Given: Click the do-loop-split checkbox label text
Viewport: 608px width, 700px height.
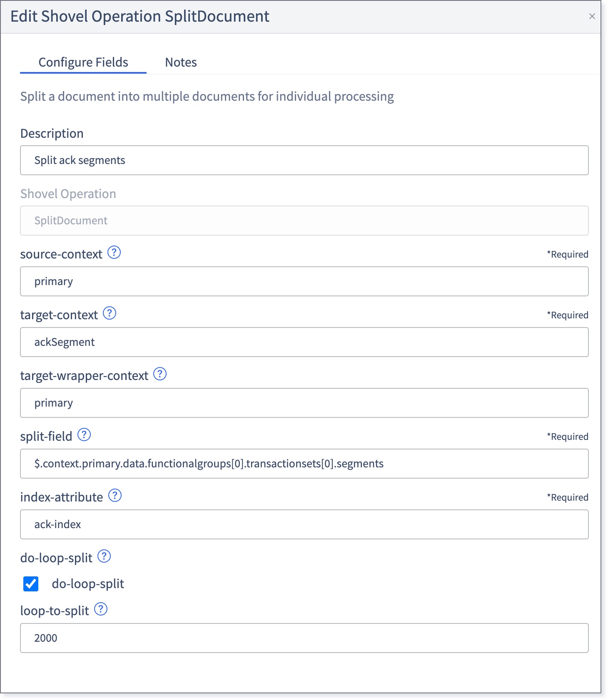Looking at the screenshot, I should 88,584.
